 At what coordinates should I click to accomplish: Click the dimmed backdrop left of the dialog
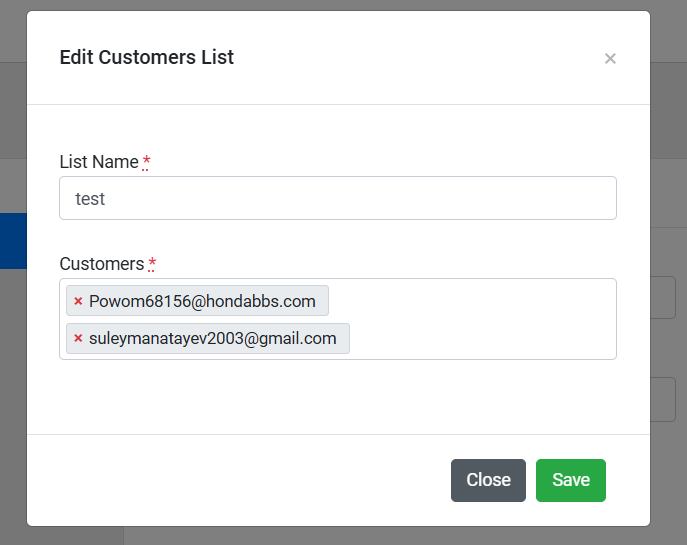(x=13, y=400)
